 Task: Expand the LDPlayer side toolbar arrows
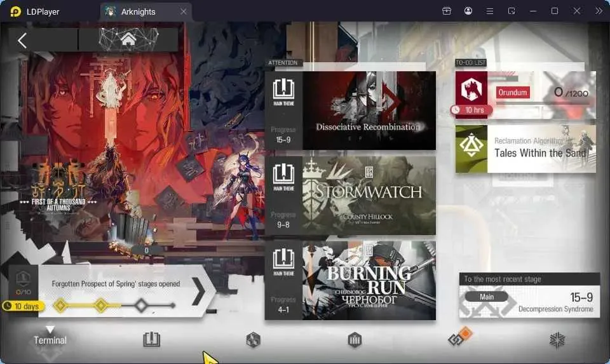click(x=599, y=11)
